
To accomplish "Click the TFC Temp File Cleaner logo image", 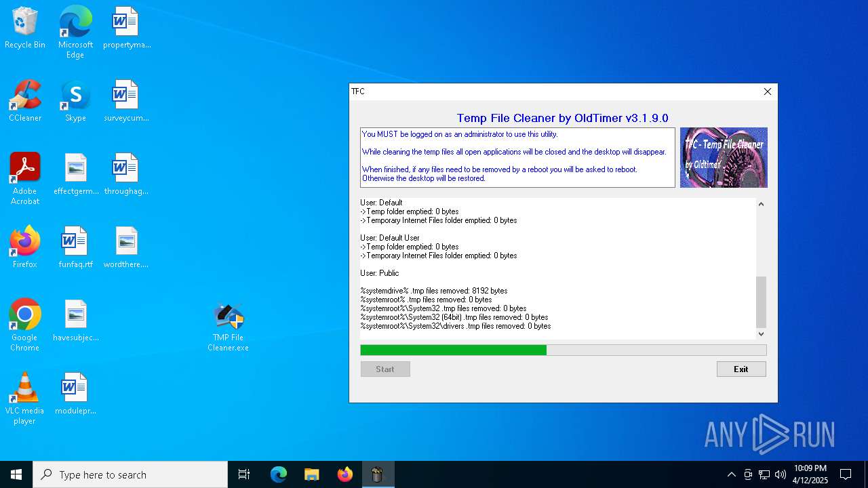I will (x=724, y=157).
